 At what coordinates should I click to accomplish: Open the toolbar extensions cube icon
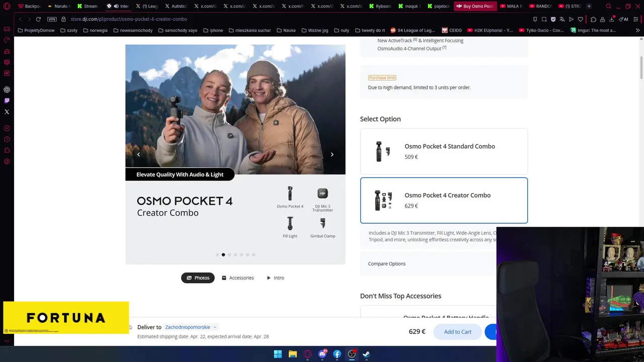594,19
